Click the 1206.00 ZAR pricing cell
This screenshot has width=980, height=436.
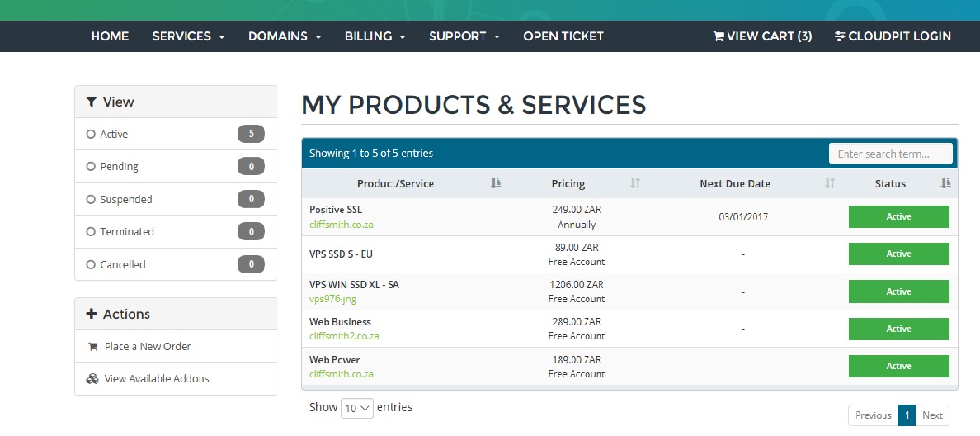pos(577,285)
